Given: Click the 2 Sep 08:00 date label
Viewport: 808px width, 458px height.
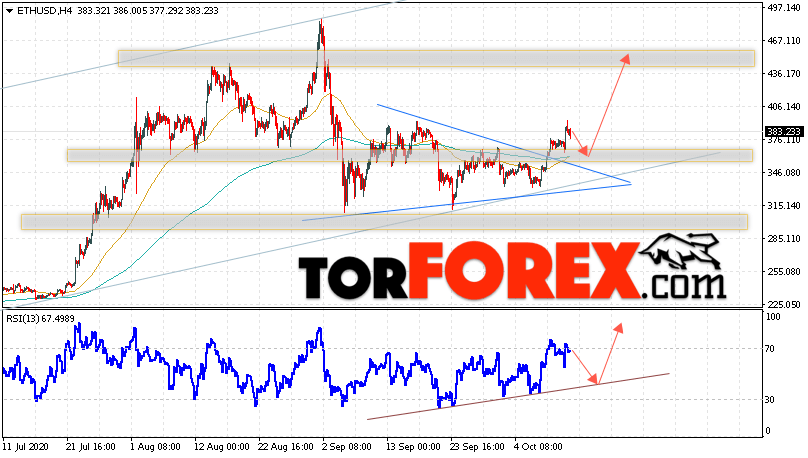Looking at the screenshot, I should click(x=347, y=446).
